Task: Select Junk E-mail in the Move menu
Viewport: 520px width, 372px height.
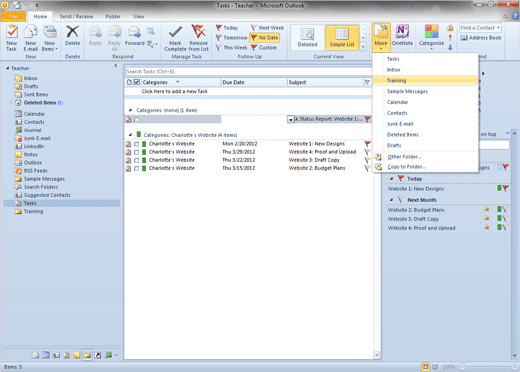Action: point(425,124)
